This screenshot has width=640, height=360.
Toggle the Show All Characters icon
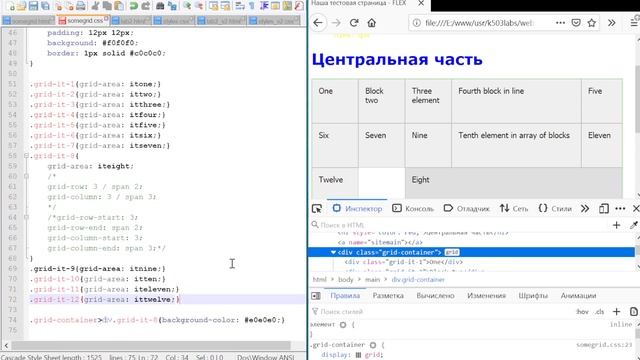tap(252, 6)
